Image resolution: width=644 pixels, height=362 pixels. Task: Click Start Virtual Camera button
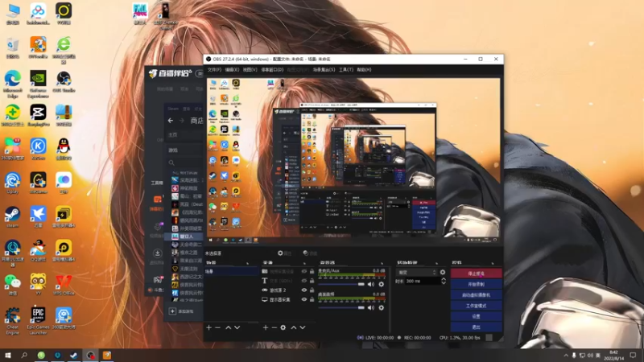(x=476, y=294)
